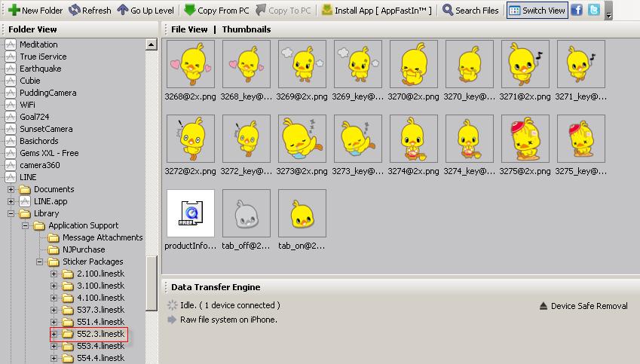
Task: Expand the Documents folder node
Action: pos(11,189)
